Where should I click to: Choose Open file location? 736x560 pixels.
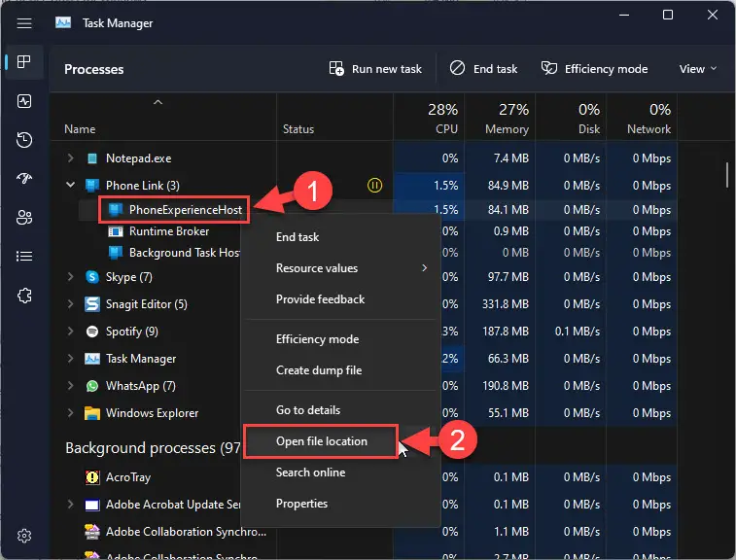(x=341, y=441)
